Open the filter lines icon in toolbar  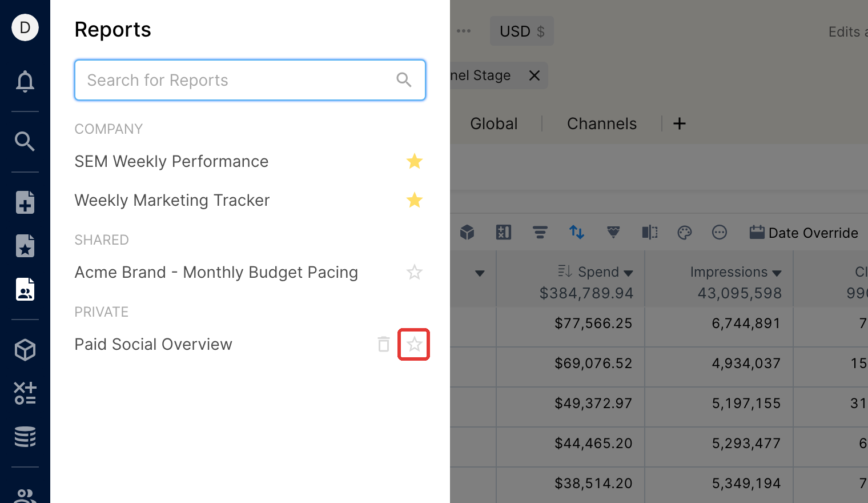coord(540,232)
